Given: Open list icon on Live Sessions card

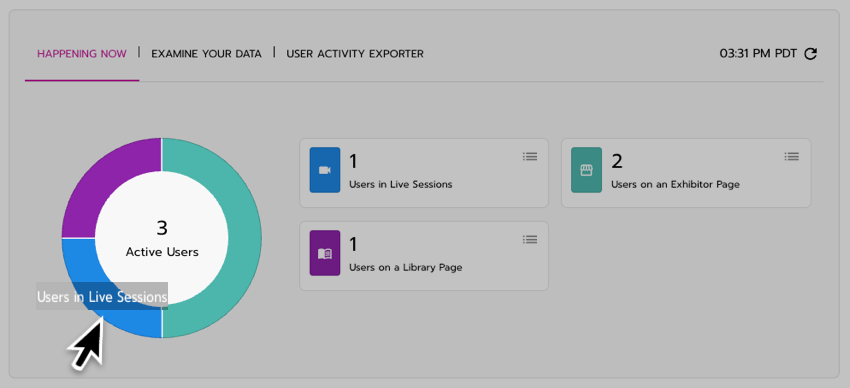Looking at the screenshot, I should 530,157.
